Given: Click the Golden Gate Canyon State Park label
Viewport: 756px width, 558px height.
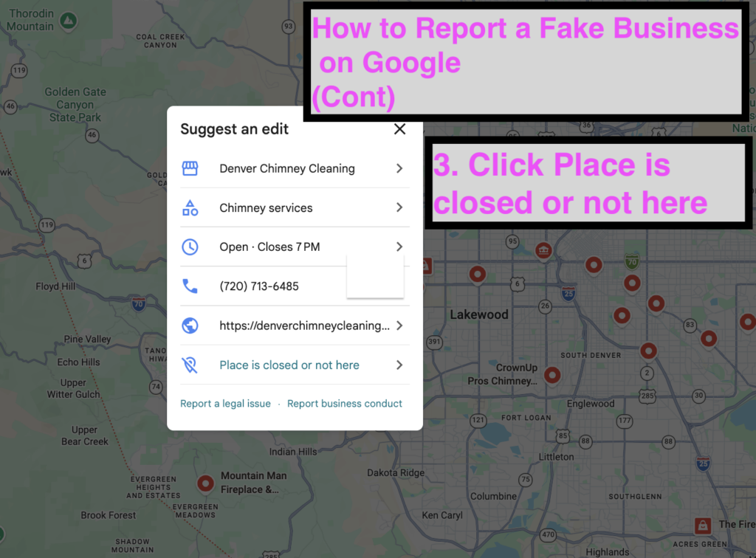Looking at the screenshot, I should (x=75, y=105).
